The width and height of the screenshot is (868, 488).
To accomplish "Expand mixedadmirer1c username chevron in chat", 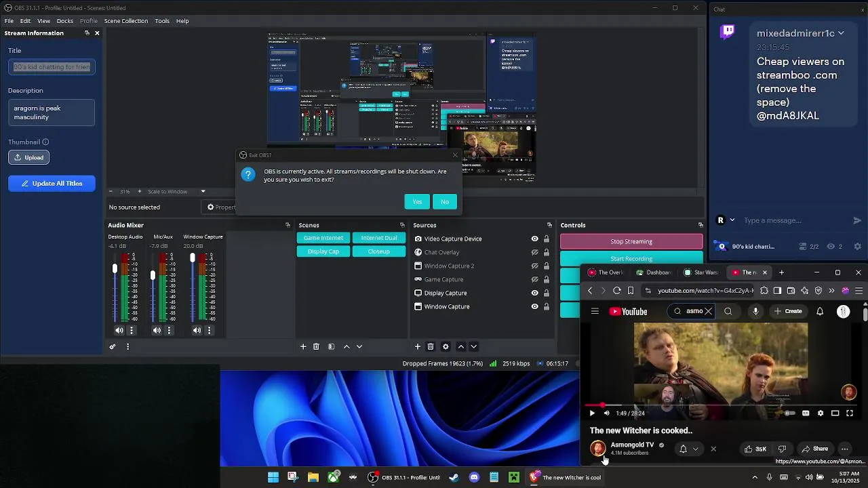I will pyautogui.click(x=841, y=33).
